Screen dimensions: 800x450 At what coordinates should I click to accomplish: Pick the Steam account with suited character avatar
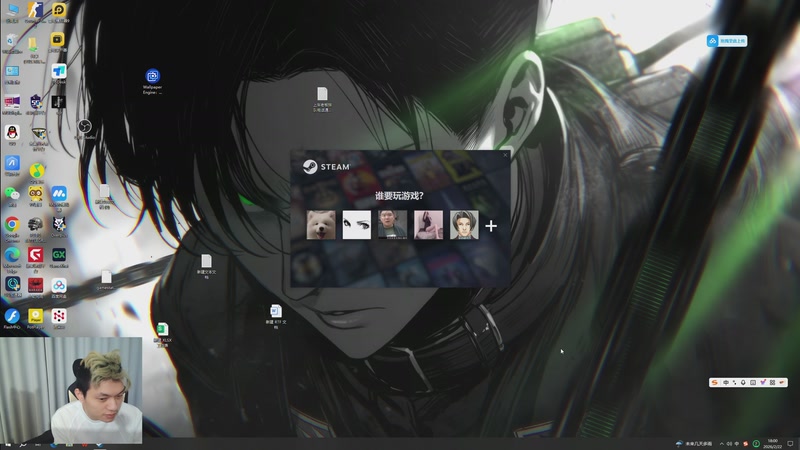(464, 224)
